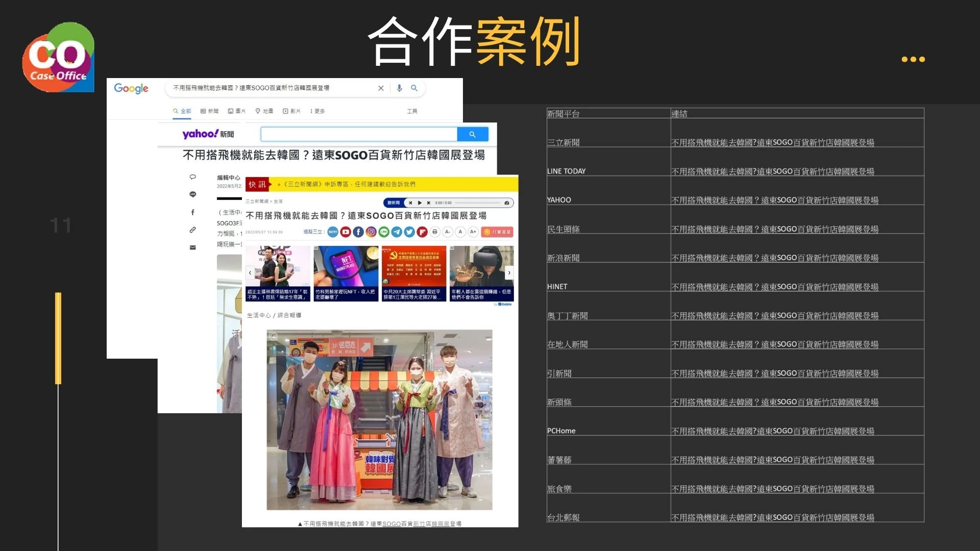The width and height of the screenshot is (980, 551).
Task: Click the Google voice search microphone icon
Action: click(x=399, y=88)
